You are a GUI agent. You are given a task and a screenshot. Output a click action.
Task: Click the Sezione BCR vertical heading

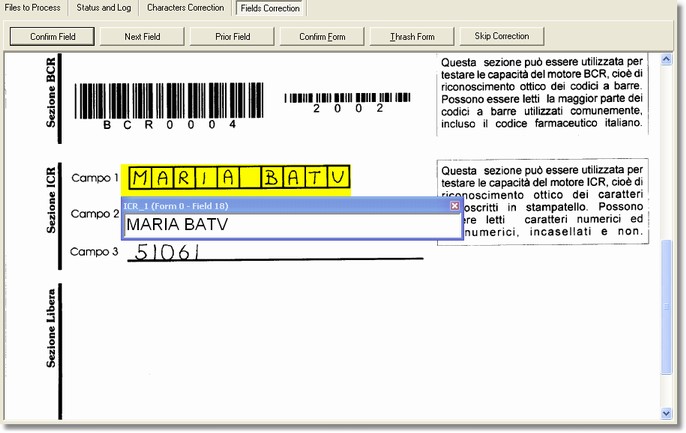click(51, 93)
